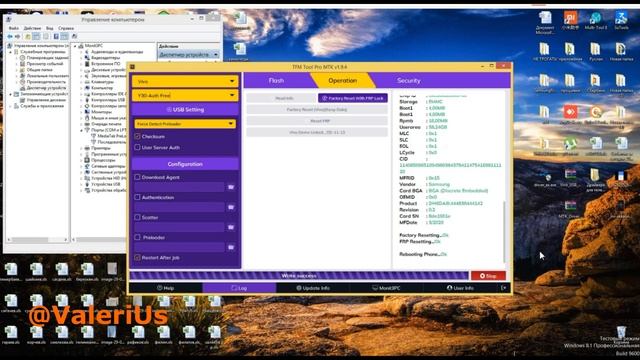Open Файл menu in Computer Management

(x=13, y=28)
